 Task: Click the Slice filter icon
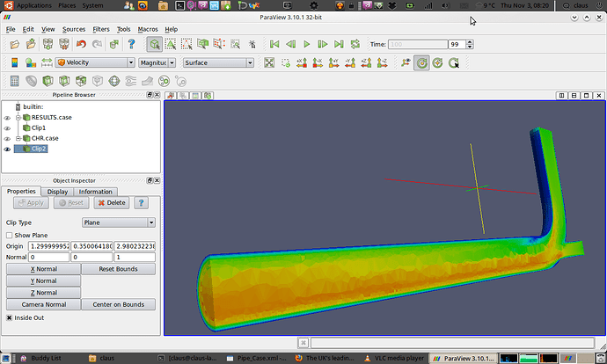(64, 81)
